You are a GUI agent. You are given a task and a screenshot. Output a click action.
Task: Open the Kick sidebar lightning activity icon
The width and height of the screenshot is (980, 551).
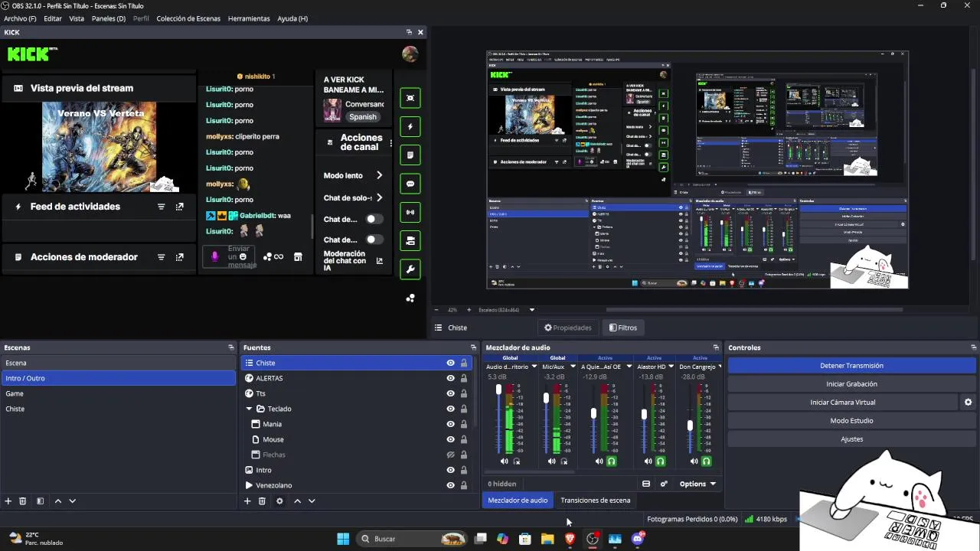pyautogui.click(x=410, y=126)
